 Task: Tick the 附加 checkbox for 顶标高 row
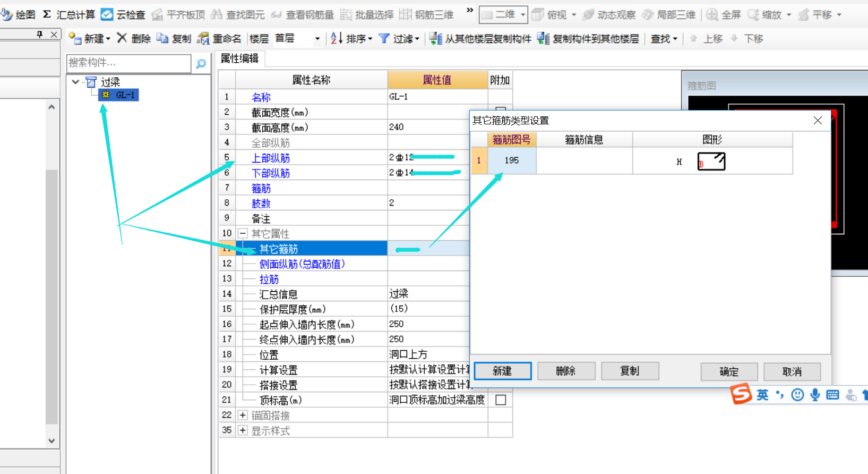tap(500, 400)
